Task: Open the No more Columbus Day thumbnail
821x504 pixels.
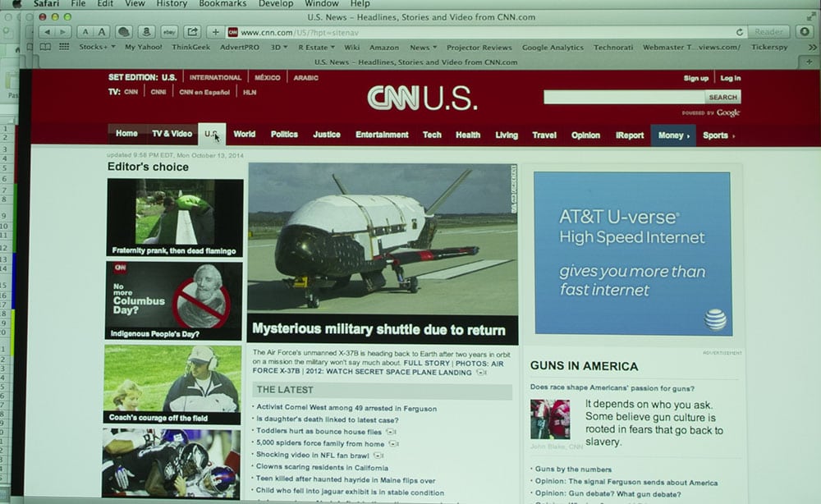Action: click(174, 301)
